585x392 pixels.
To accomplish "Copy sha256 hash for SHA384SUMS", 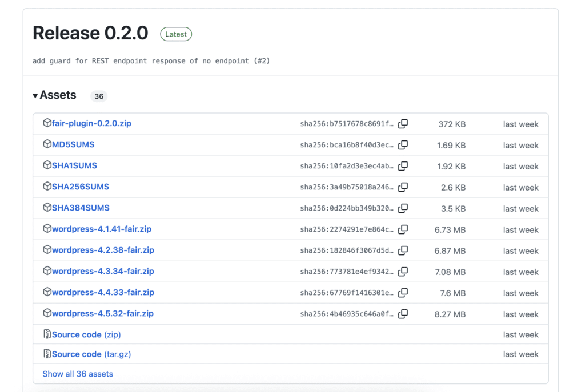I will pyautogui.click(x=403, y=208).
